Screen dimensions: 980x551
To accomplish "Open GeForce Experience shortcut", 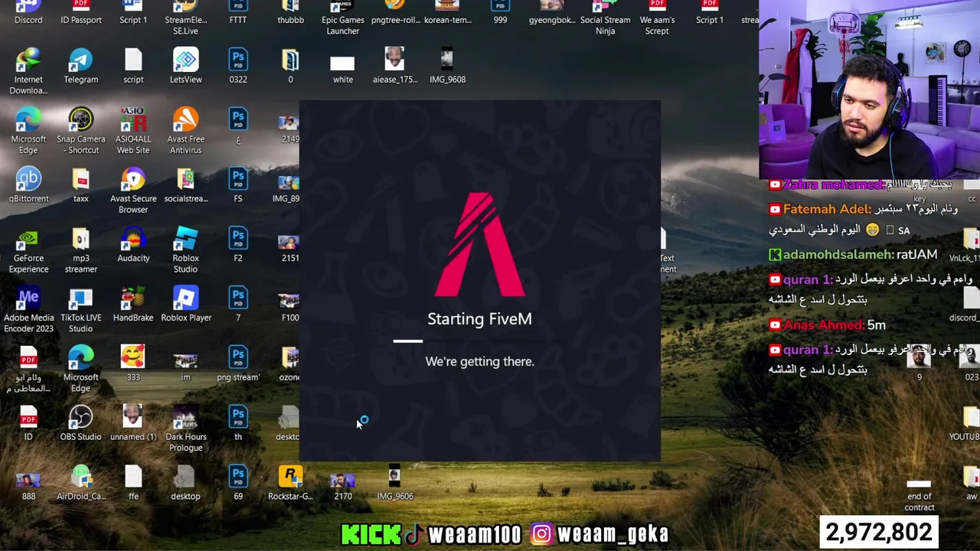I will (x=28, y=250).
